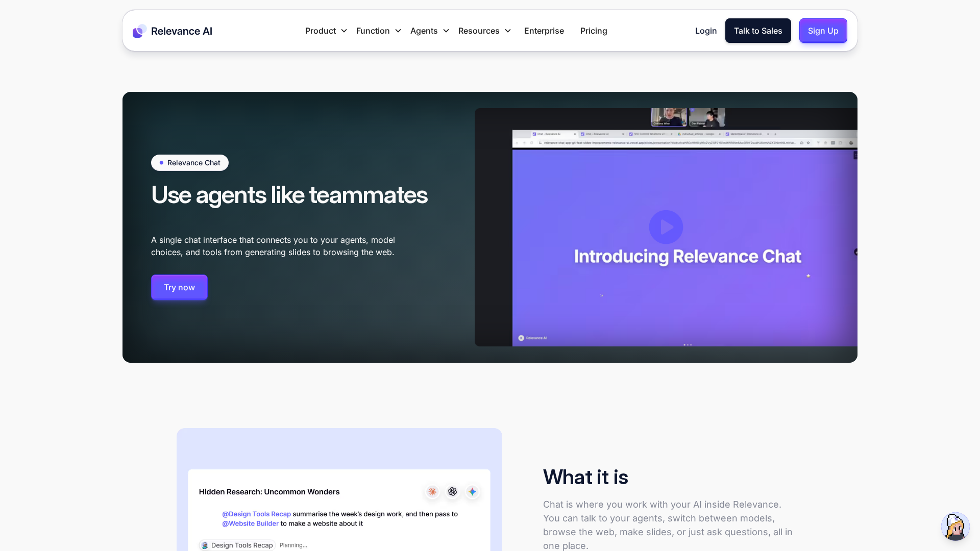
Task: Click the OpenAI model icon
Action: (x=452, y=491)
